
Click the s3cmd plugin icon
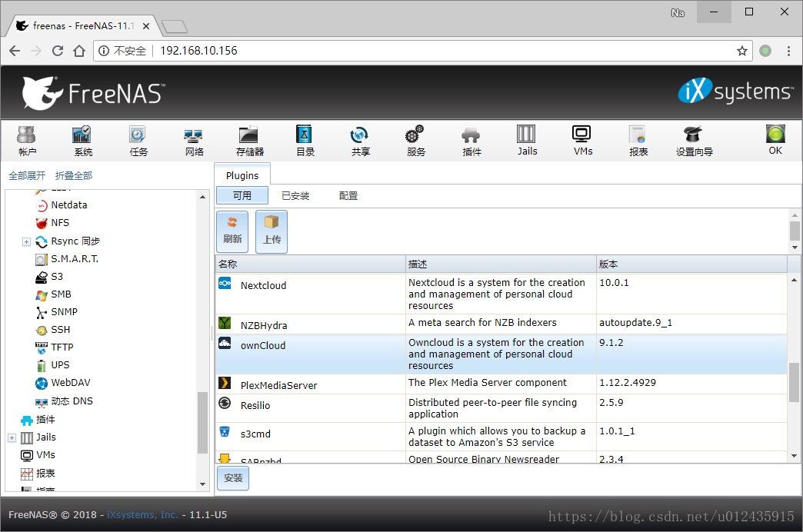225,431
